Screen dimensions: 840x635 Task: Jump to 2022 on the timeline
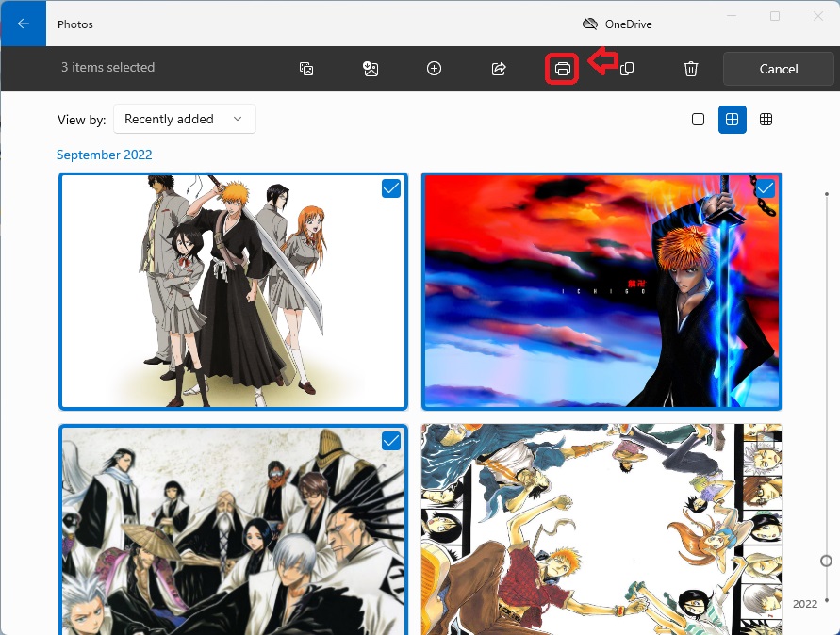[x=804, y=604]
